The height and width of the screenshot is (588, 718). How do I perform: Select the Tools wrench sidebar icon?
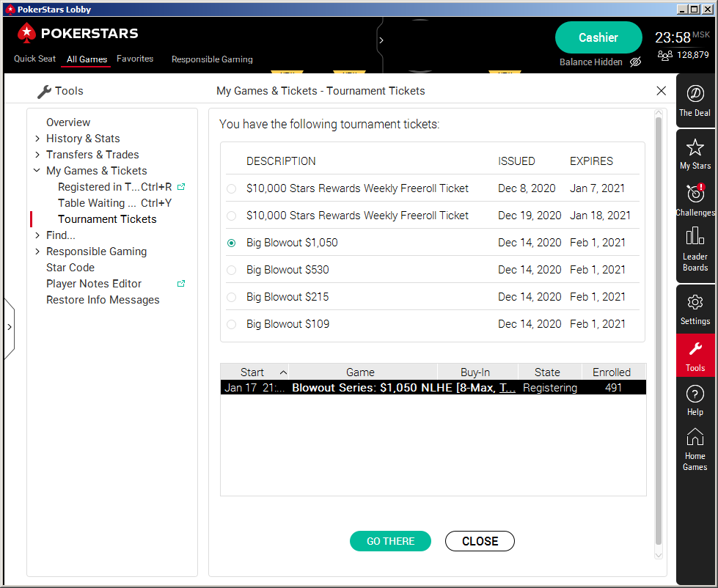pyautogui.click(x=695, y=356)
